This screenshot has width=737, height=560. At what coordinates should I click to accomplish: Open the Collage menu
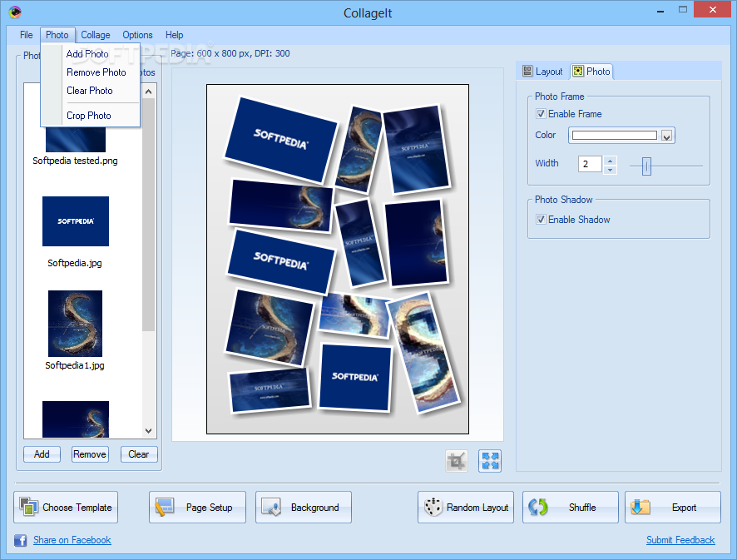96,35
